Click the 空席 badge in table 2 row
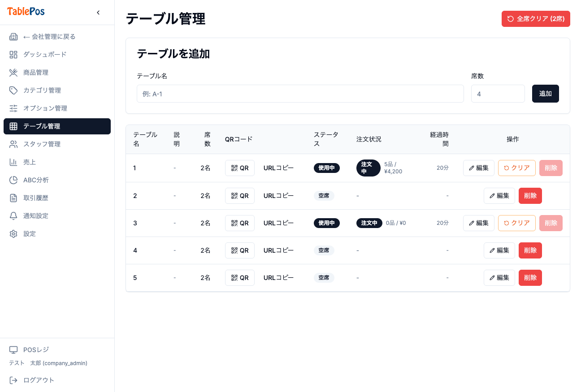The image size is (581, 392). (324, 196)
